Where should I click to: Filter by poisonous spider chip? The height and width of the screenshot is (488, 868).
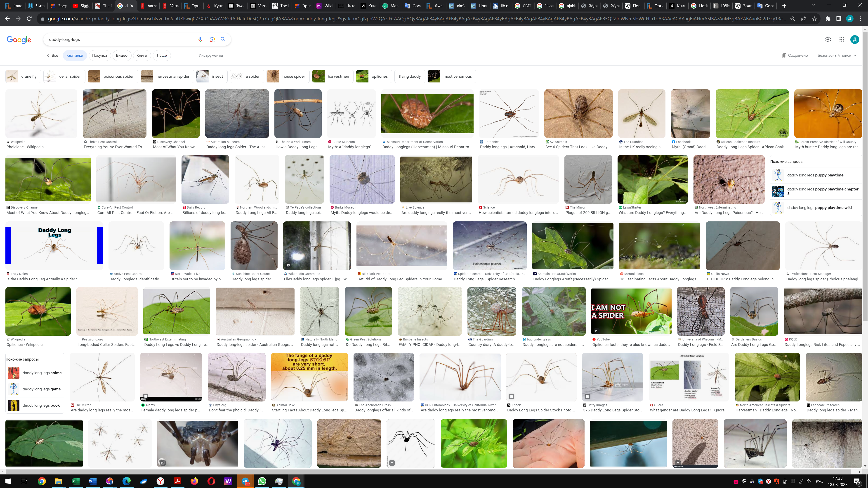(113, 76)
